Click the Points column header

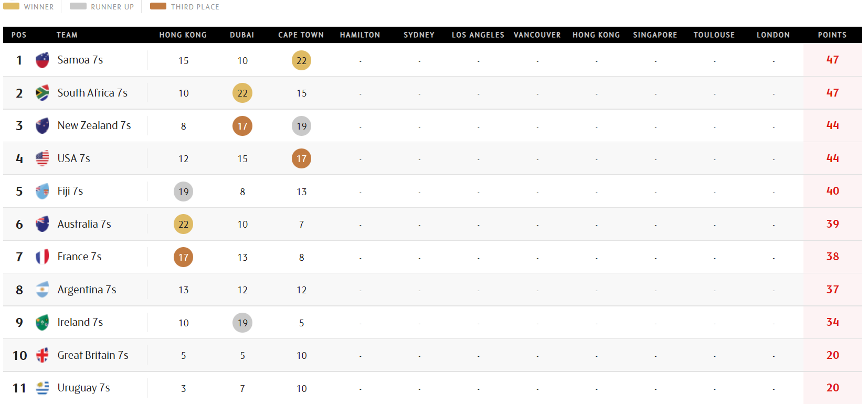point(832,35)
